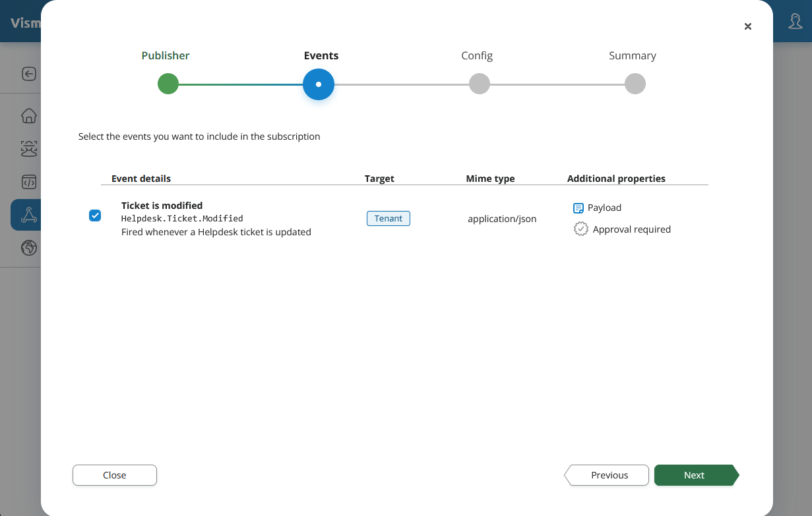
Task: Open the globe icon in sidebar
Action: coord(28,248)
